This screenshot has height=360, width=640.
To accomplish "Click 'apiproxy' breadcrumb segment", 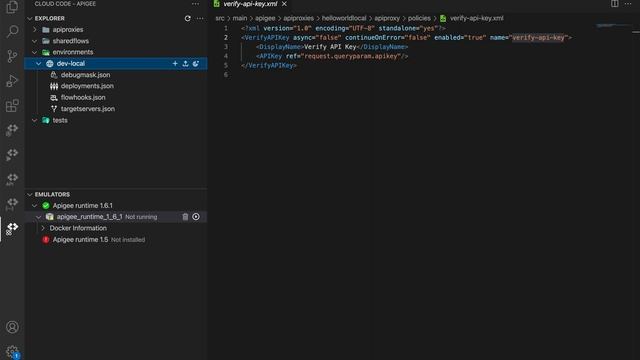I will coord(387,18).
